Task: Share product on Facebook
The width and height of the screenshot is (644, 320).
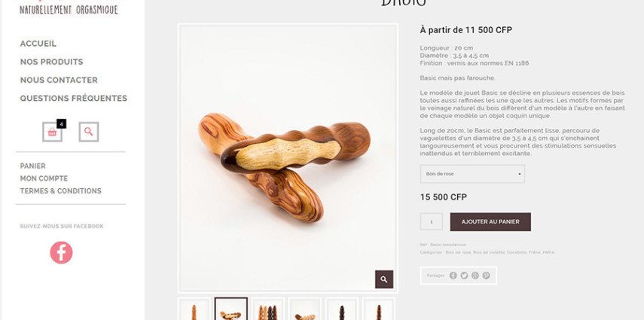Action: coord(453,276)
